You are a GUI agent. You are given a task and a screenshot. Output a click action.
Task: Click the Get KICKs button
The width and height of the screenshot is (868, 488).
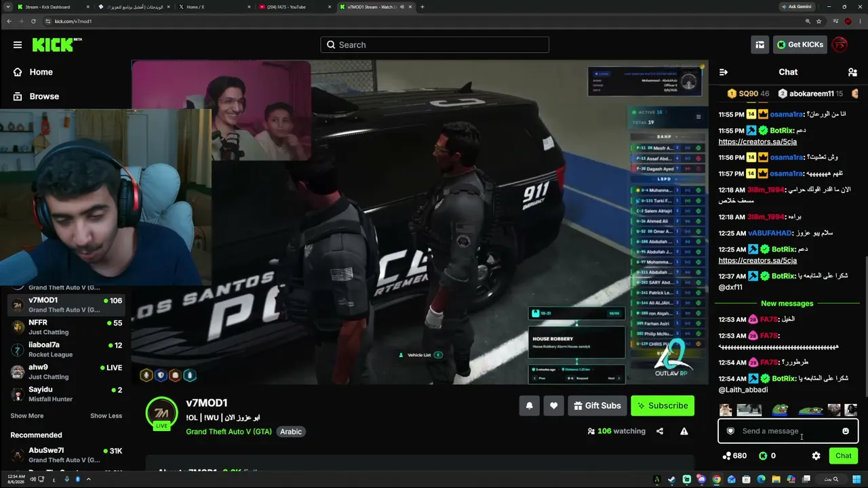click(x=800, y=45)
